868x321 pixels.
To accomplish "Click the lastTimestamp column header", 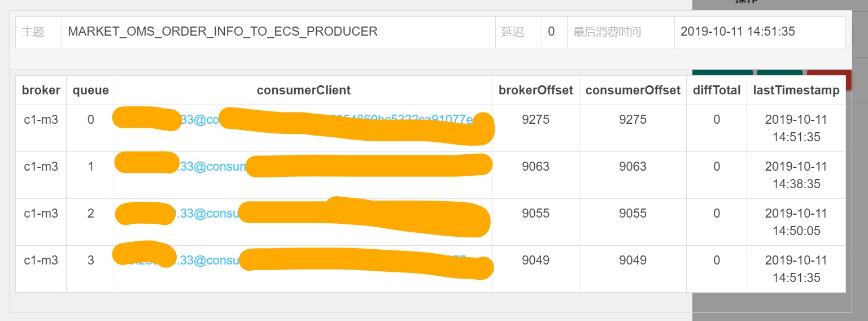I will click(796, 90).
